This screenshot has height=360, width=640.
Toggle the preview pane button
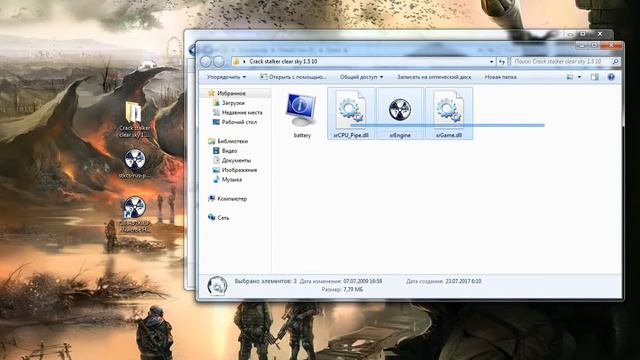coord(595,77)
